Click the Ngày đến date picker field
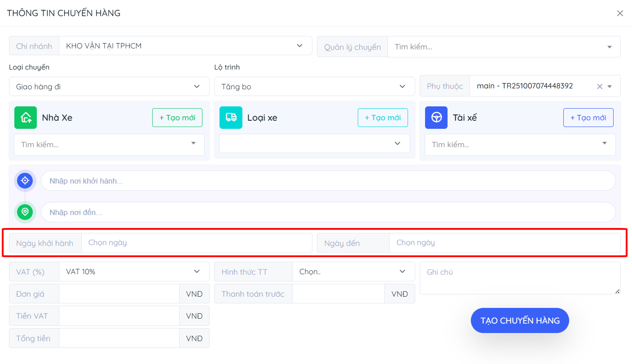 point(504,243)
